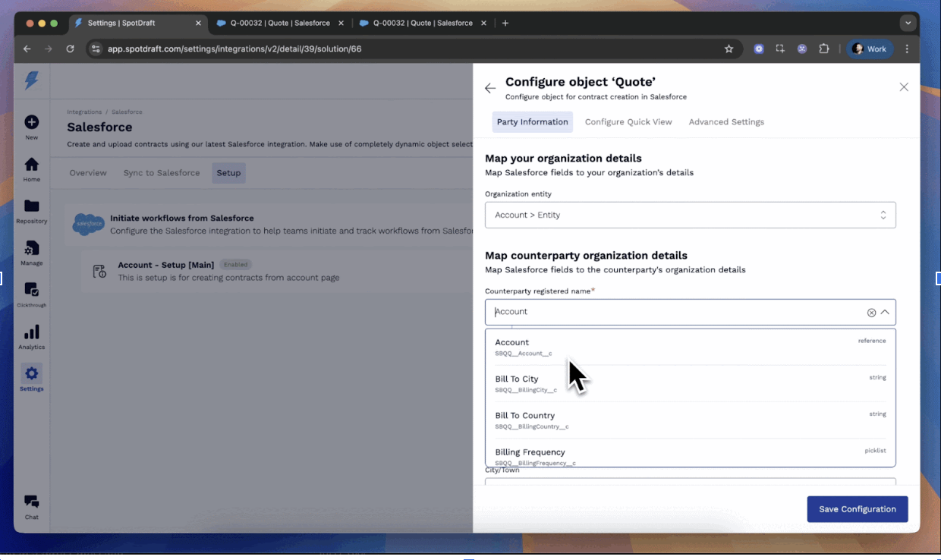The width and height of the screenshot is (941, 560).
Task: Select the Setup tab
Action: pos(228,173)
